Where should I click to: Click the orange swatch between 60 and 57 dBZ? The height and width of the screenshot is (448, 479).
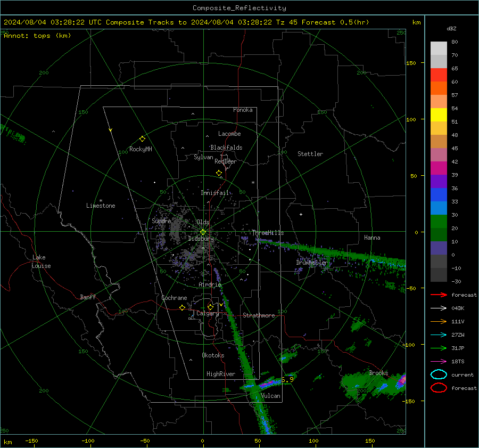pos(439,88)
